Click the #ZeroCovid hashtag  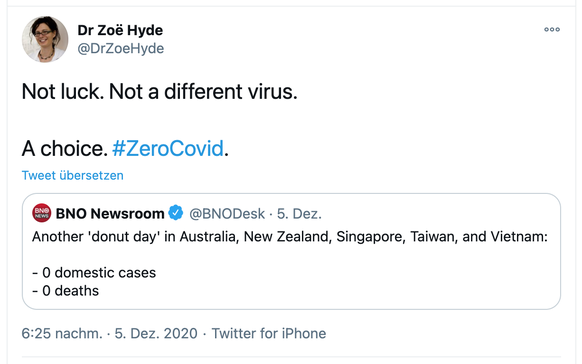(x=168, y=148)
